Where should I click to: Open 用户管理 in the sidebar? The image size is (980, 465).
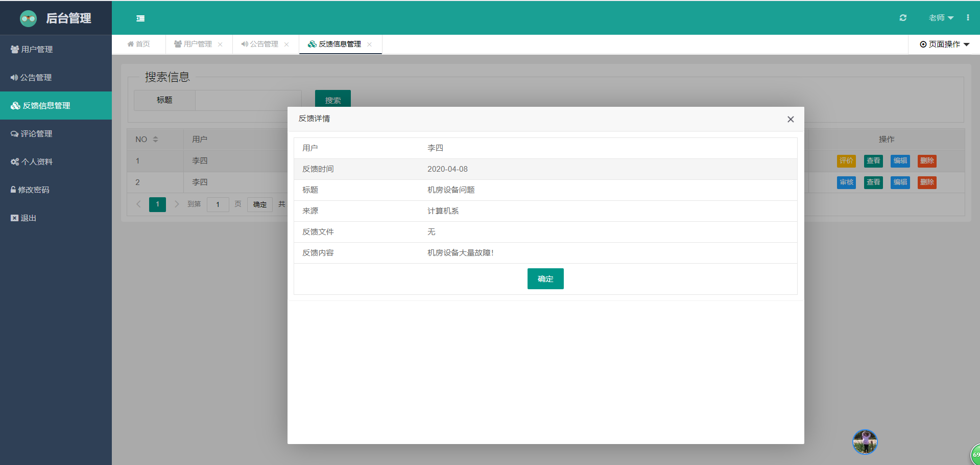56,50
